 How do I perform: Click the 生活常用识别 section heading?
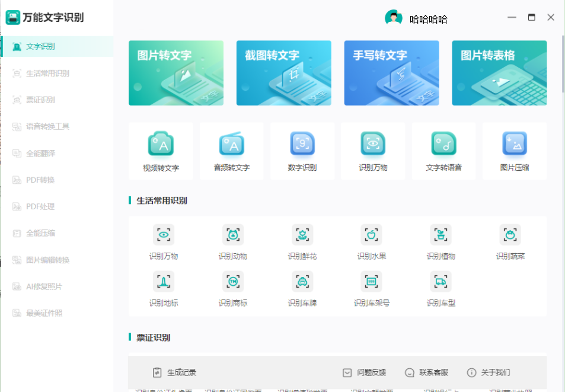161,200
